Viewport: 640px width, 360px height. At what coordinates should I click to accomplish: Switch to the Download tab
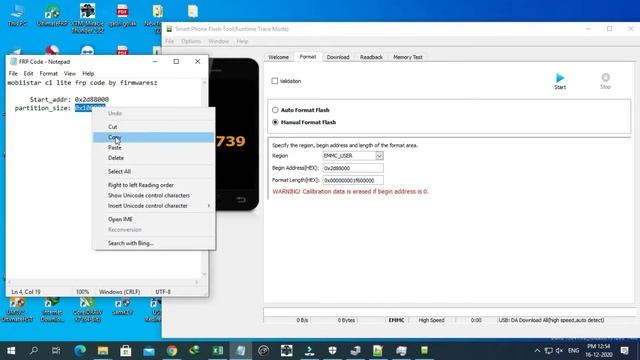tap(338, 57)
